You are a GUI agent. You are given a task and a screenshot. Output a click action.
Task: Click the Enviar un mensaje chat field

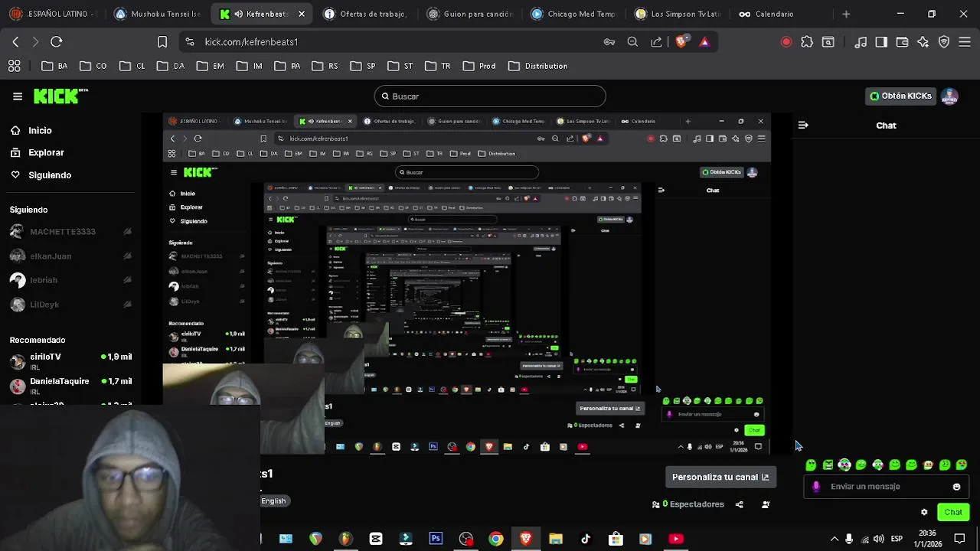pyautogui.click(x=886, y=487)
